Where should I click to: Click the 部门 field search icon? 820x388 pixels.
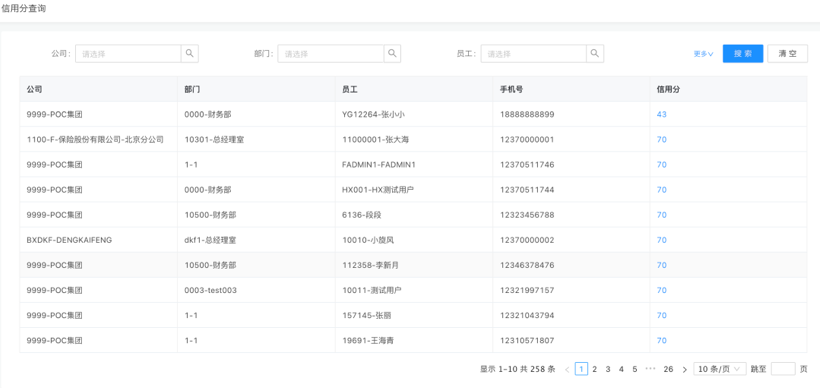(x=392, y=53)
